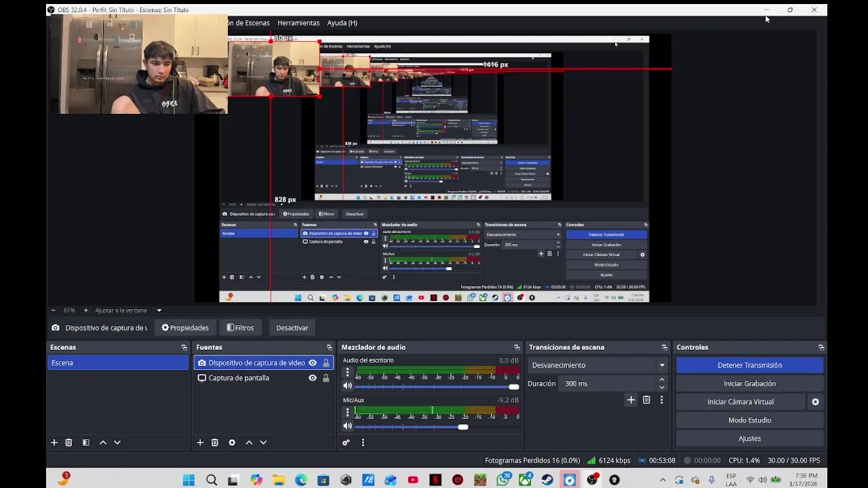This screenshot has height=488, width=868.
Task: Open audio mixer options three-dot menu
Action: pyautogui.click(x=363, y=443)
